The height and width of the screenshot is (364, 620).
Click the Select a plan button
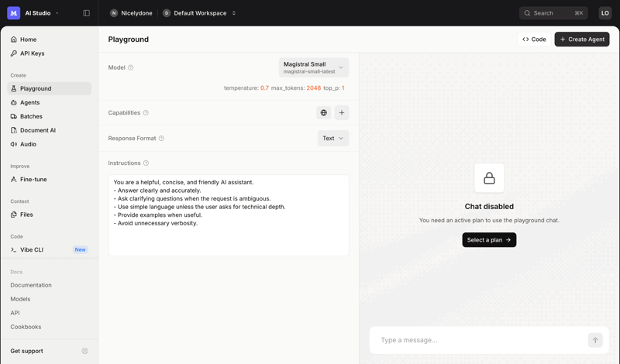point(489,240)
